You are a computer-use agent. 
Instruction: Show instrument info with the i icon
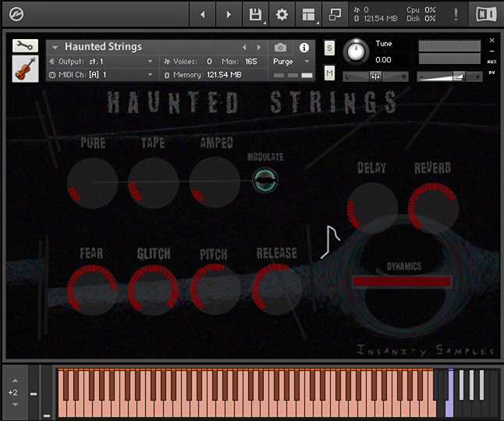(304, 48)
